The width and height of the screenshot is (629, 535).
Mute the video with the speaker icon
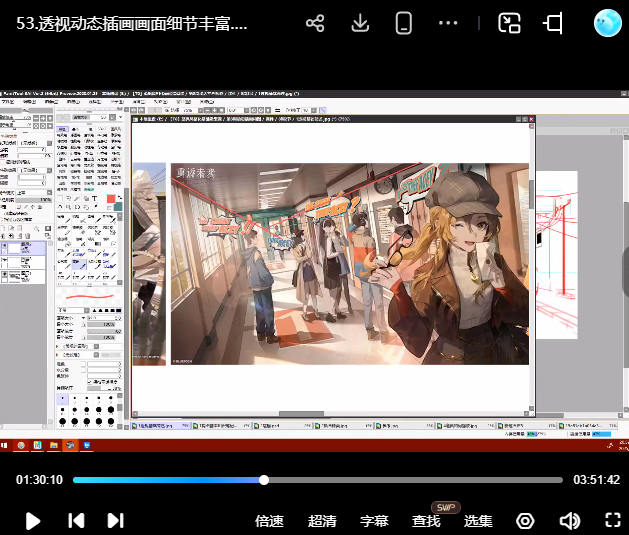coord(570,520)
